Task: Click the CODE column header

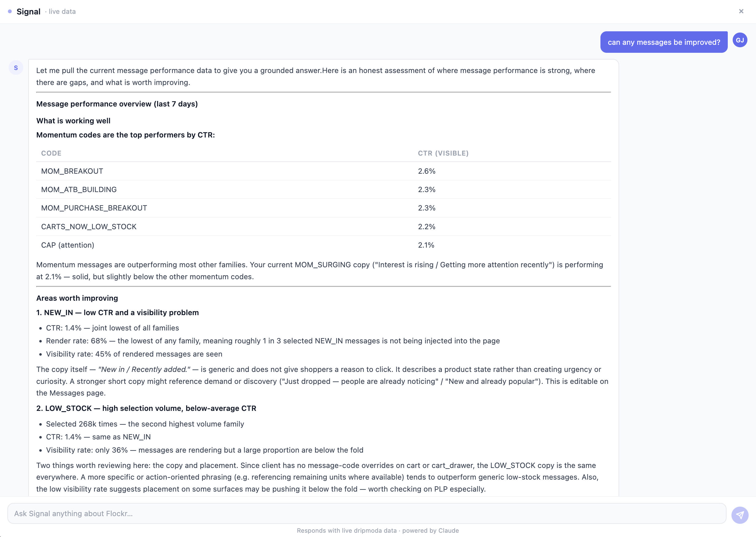Action: [x=51, y=153]
